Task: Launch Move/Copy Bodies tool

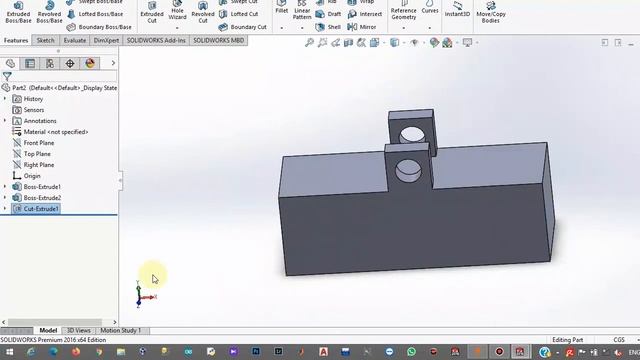Action: pos(491,12)
